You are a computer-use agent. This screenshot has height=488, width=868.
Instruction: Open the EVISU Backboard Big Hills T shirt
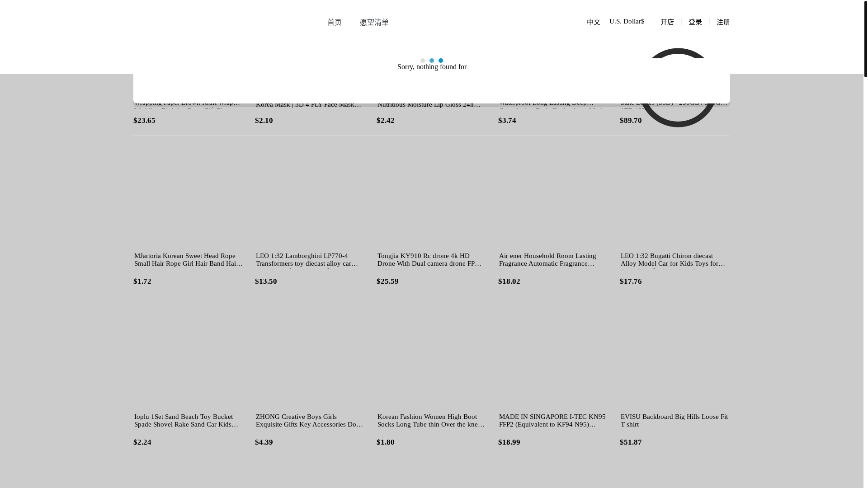(x=675, y=421)
